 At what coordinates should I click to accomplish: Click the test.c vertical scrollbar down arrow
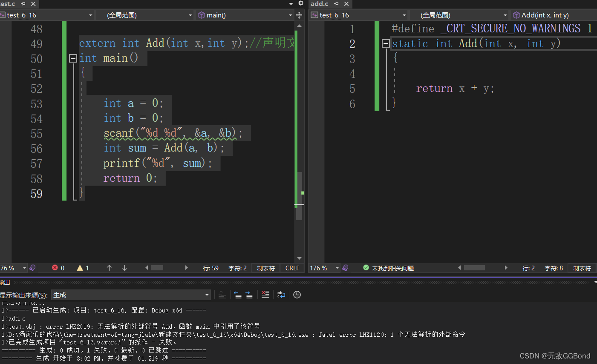pos(299,258)
